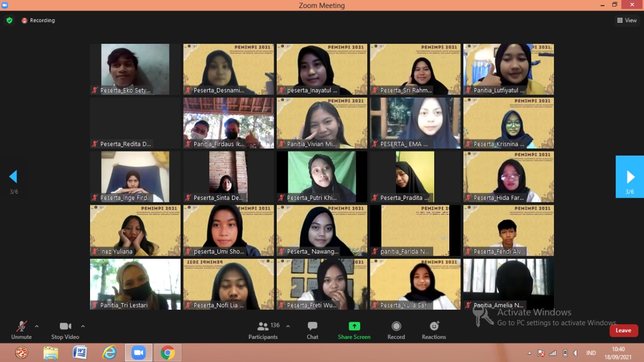Expand audio options arrow beside Unmute
The image size is (644, 362).
click(37, 326)
